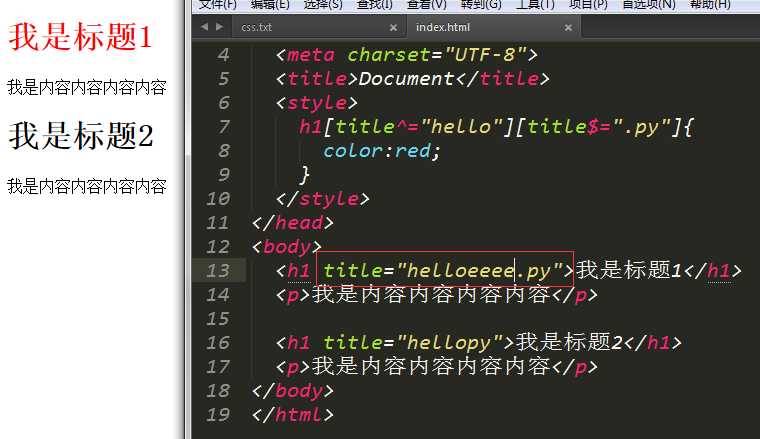This screenshot has width=760, height=439.
Task: Click the closing </body> tag
Action: click(x=293, y=391)
